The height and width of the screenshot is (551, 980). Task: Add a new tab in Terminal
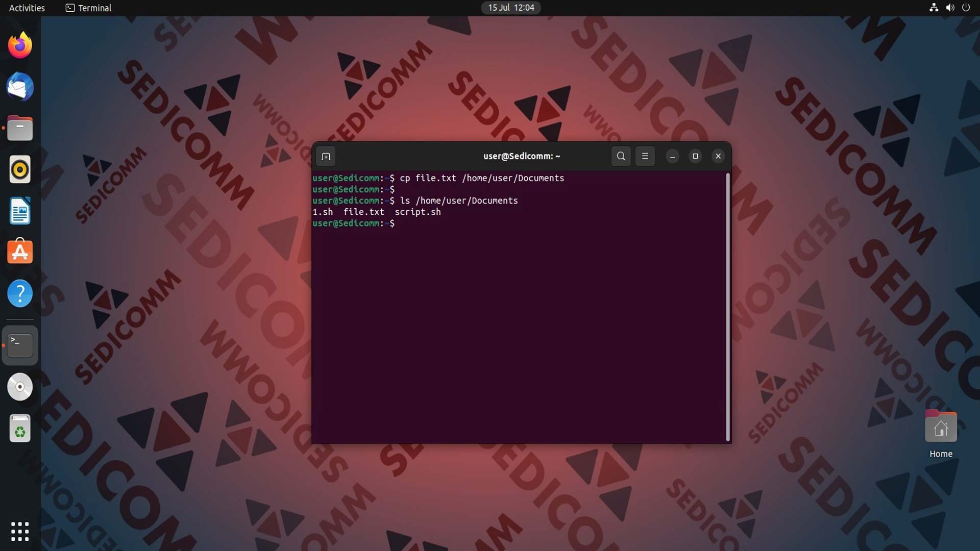pyautogui.click(x=326, y=156)
